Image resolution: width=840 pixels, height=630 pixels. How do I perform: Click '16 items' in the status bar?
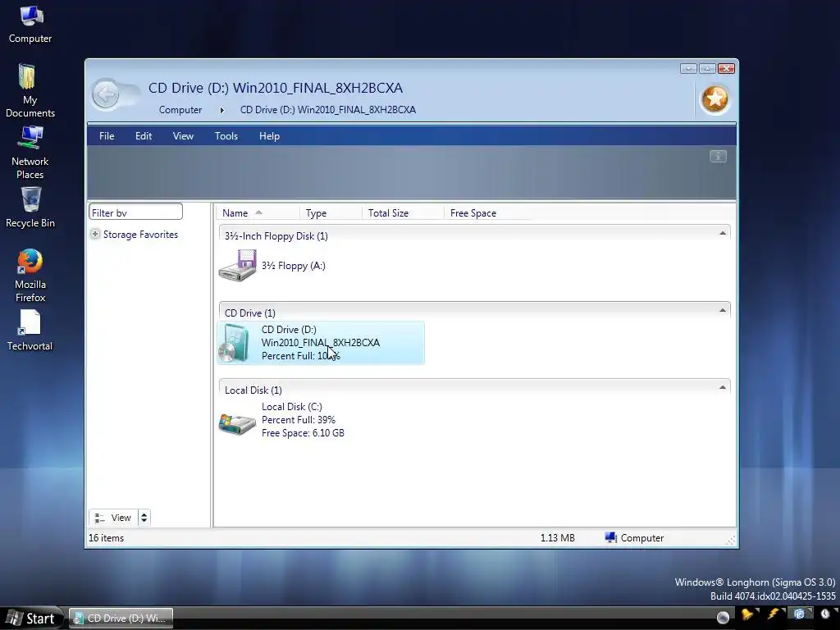point(106,538)
